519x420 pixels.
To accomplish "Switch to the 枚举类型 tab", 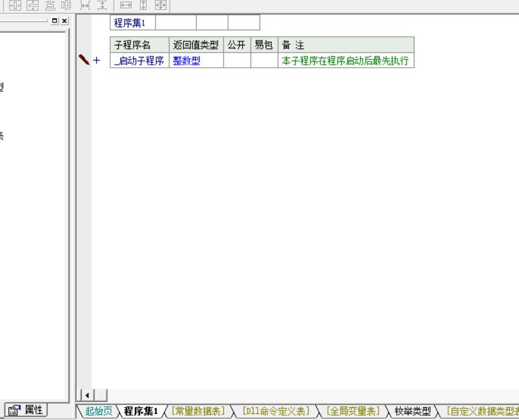I will (x=413, y=411).
